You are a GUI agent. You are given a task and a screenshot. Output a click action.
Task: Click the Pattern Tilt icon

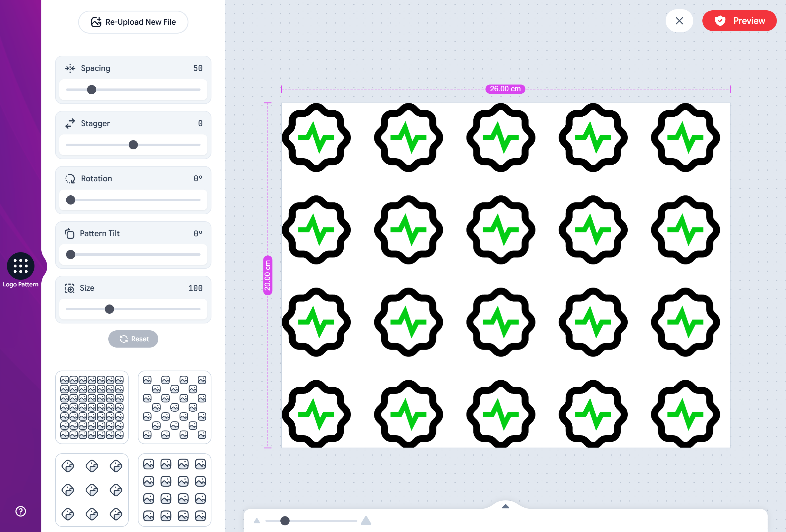[x=70, y=233]
